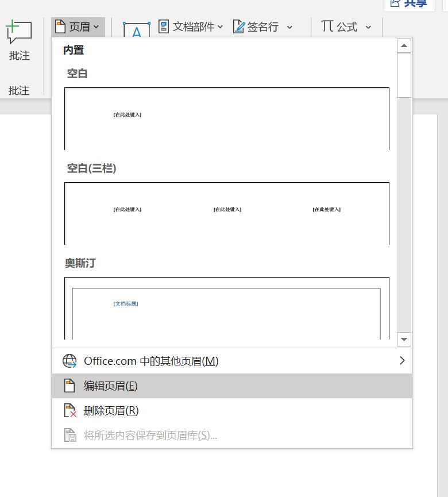
Task: Select the 奥斯汀 Austin header thumbnail
Action: click(227, 308)
